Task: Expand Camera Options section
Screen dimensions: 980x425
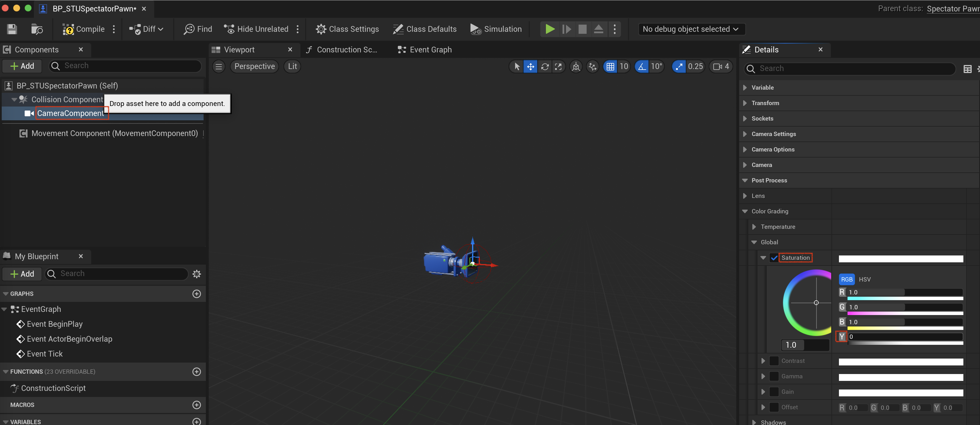Action: 745,149
